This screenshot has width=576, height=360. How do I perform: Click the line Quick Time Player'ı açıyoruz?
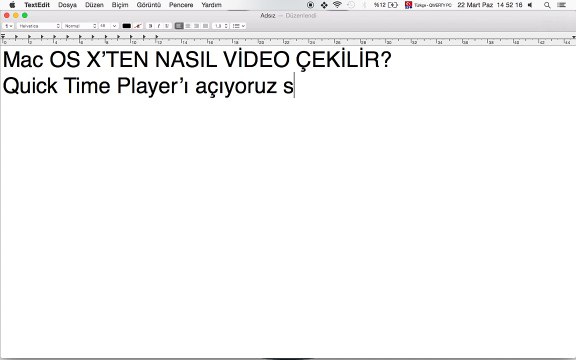click(x=140, y=86)
